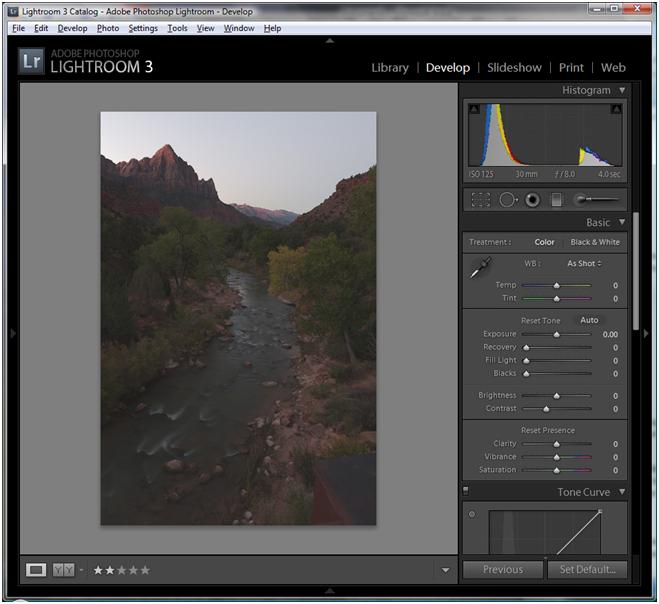Click the Tint slider handle
The height and width of the screenshot is (604, 659).
pyautogui.click(x=556, y=299)
